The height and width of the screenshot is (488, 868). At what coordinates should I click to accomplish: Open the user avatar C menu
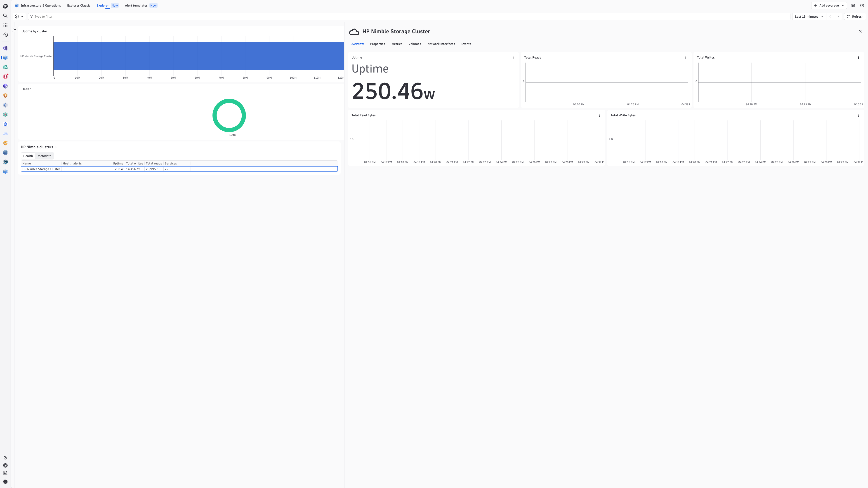click(x=5, y=482)
